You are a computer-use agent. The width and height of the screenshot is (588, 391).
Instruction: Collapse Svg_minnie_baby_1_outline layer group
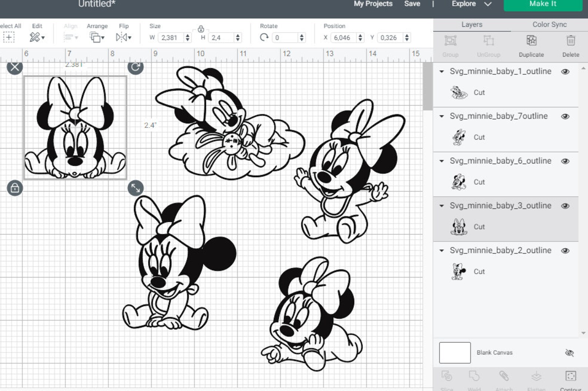pos(441,72)
